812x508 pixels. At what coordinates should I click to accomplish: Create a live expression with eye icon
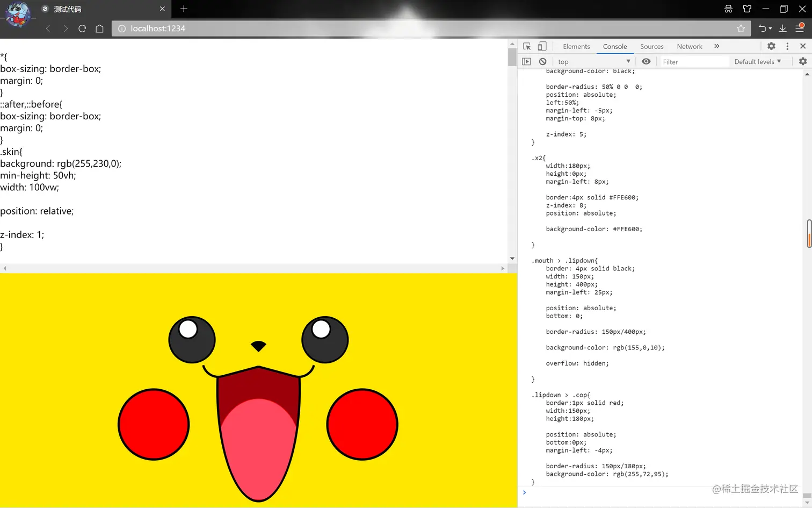point(646,62)
